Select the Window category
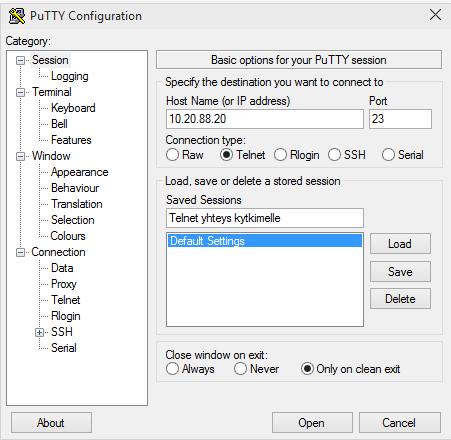The image size is (451, 440). pyautogui.click(x=51, y=156)
